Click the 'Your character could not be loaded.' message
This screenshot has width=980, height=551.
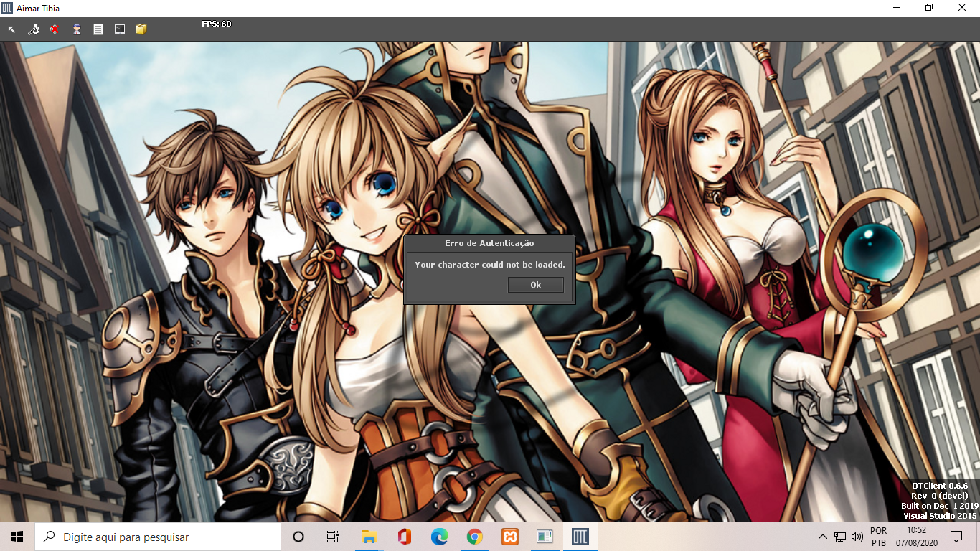click(x=490, y=265)
